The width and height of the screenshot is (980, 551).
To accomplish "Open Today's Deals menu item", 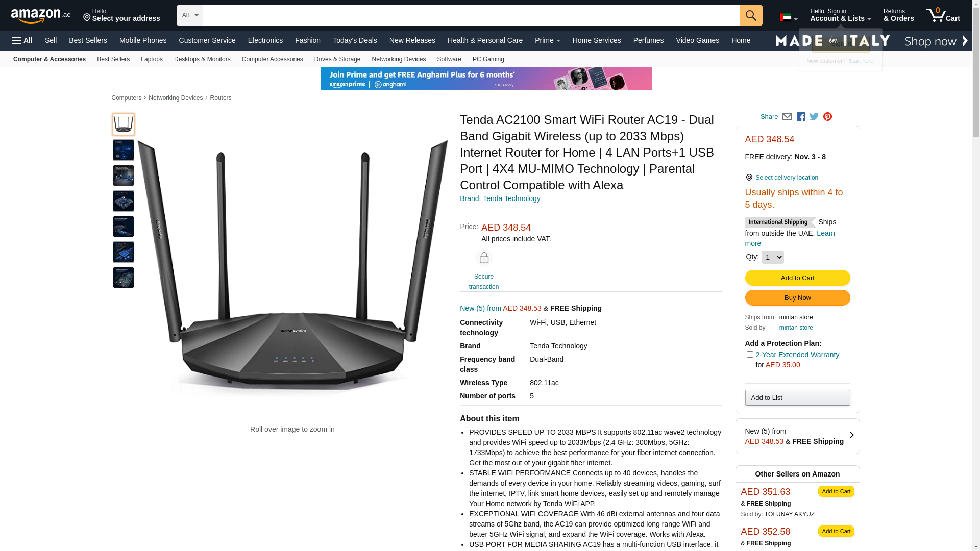I will [x=355, y=40].
